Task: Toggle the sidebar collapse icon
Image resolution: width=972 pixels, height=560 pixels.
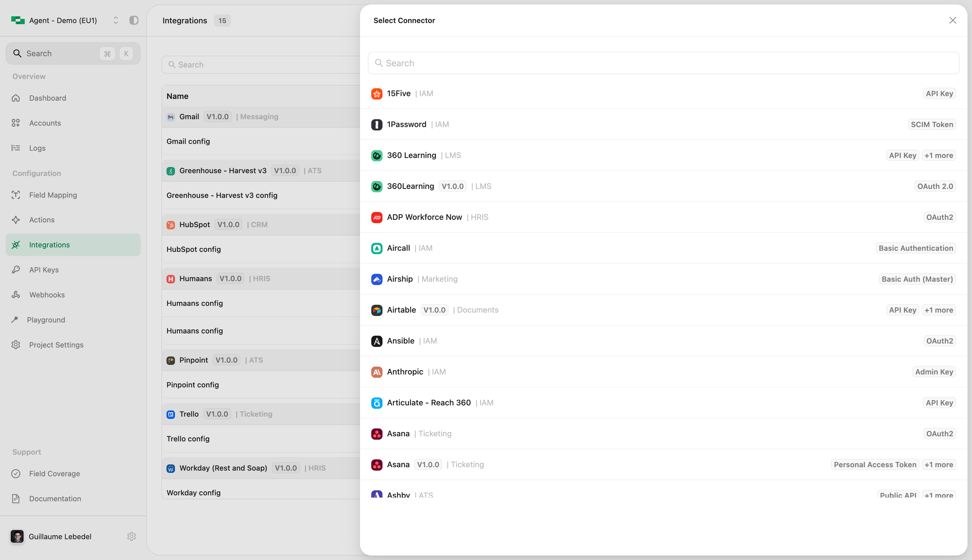Action: (134, 21)
